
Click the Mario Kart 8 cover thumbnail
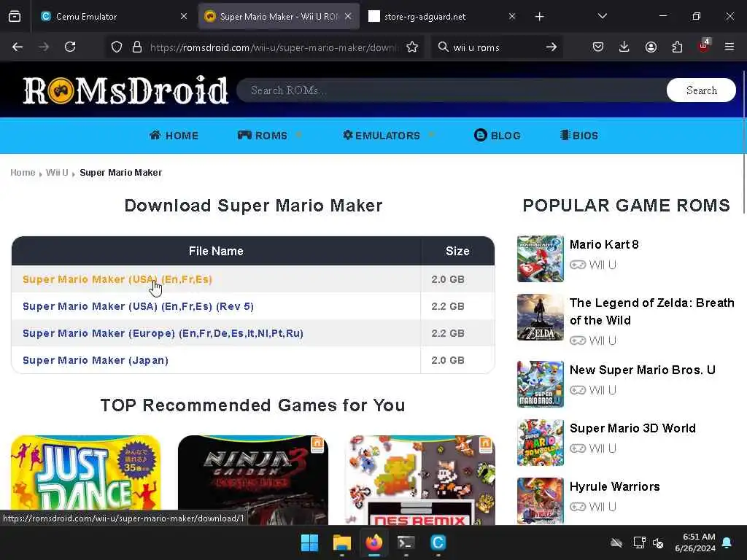click(541, 259)
